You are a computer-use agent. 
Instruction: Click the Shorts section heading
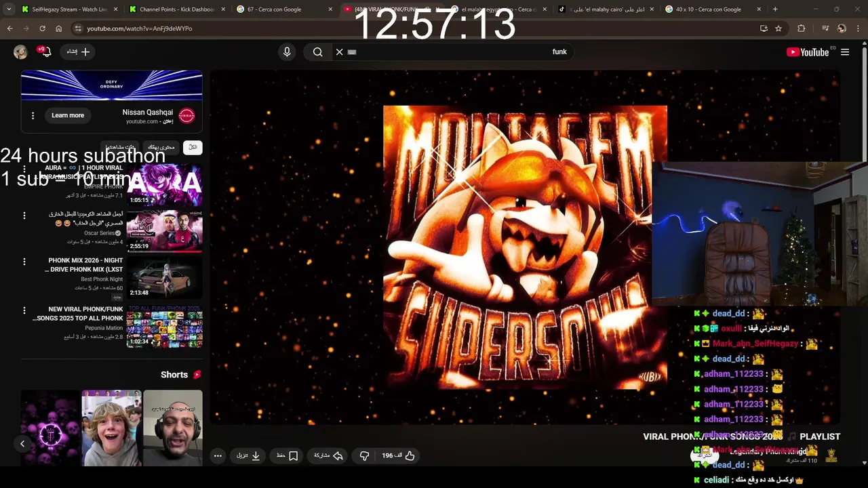[x=174, y=374]
